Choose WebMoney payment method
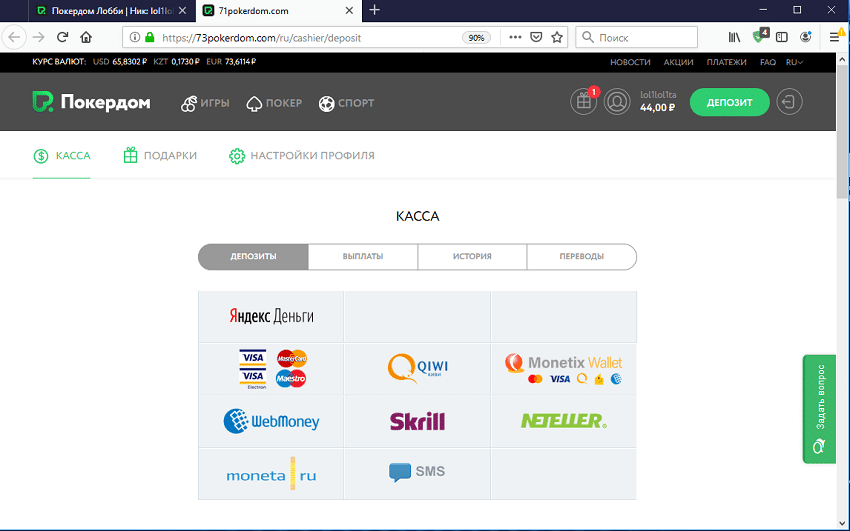 271,421
